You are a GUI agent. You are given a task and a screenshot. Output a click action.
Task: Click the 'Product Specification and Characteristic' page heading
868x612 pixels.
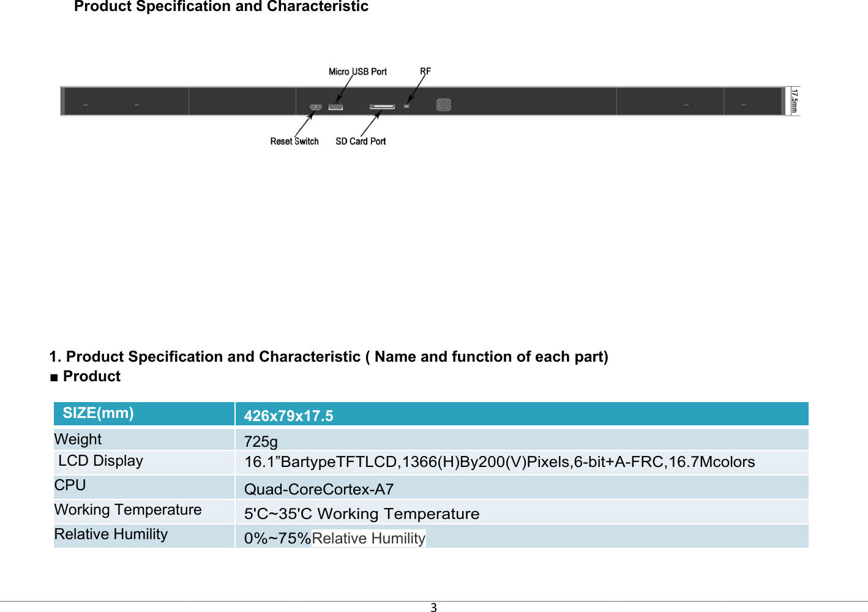(x=221, y=7)
